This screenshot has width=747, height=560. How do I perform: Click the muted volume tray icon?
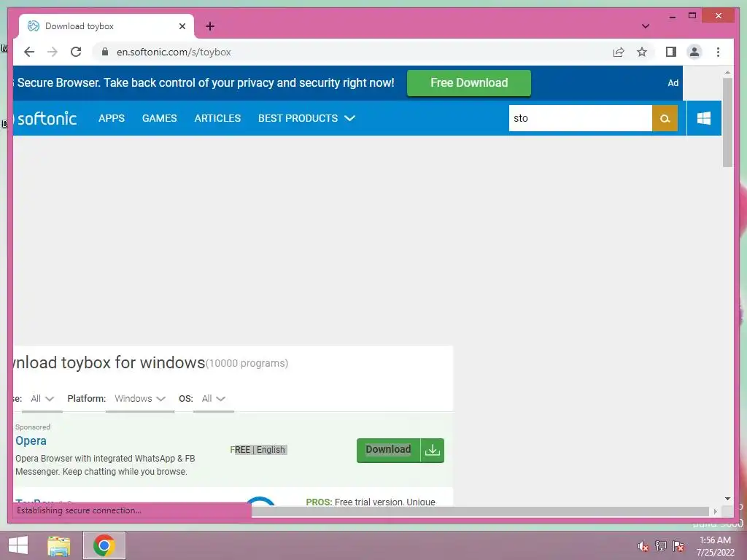tap(643, 545)
